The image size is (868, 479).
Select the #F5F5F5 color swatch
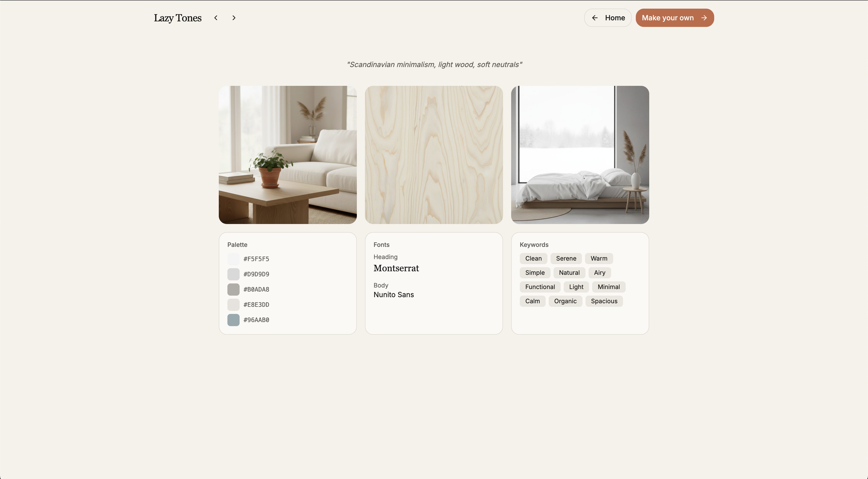(233, 259)
